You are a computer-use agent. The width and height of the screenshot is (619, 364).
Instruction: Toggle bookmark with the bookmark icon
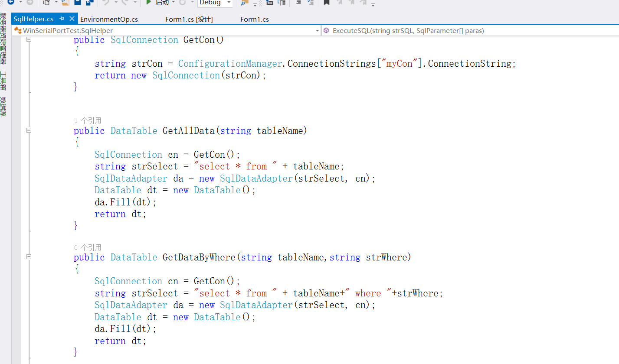tap(327, 2)
